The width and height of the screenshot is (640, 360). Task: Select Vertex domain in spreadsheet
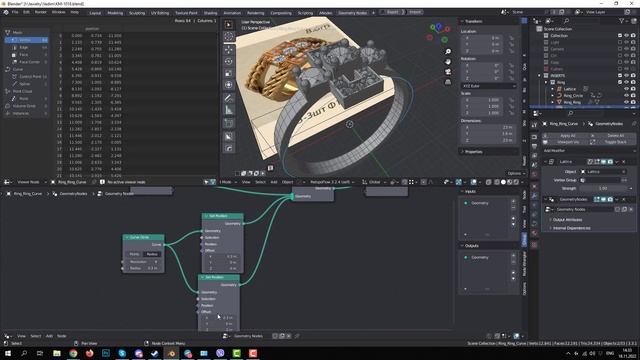coord(27,40)
